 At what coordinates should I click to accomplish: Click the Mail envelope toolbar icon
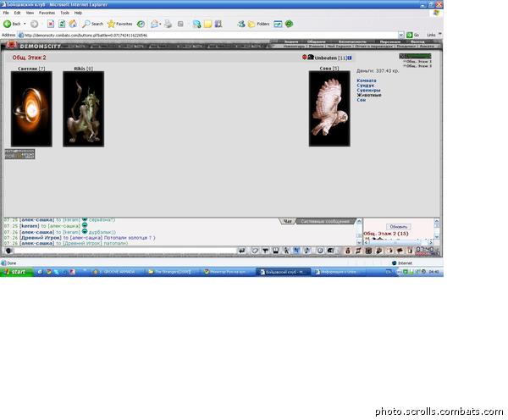155,24
